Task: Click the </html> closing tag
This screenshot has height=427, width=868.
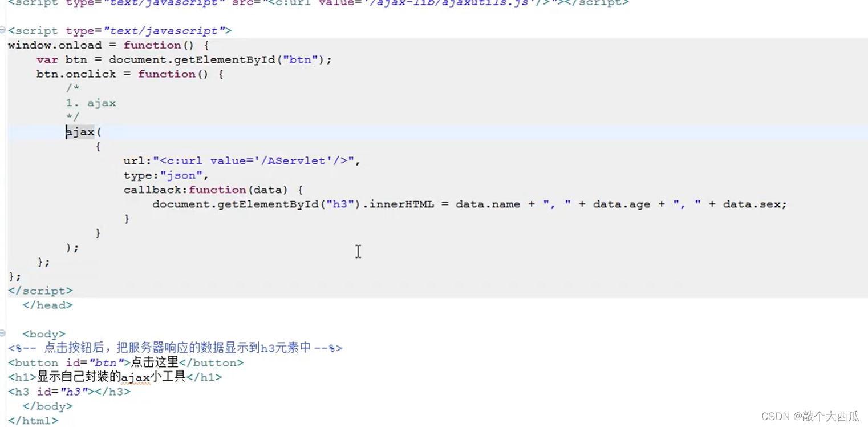Action: 33,421
